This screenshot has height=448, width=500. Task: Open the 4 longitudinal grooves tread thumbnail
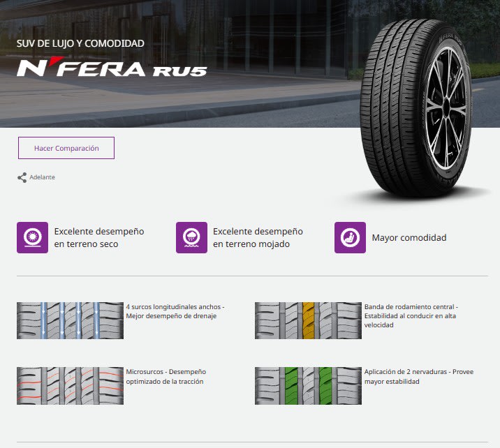[x=70, y=320]
